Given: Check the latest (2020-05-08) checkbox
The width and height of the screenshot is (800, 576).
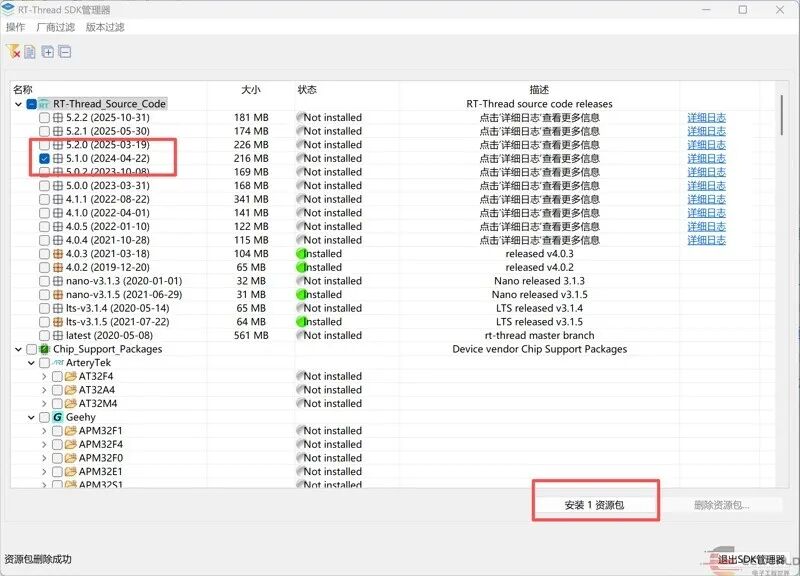Looking at the screenshot, I should (x=44, y=336).
